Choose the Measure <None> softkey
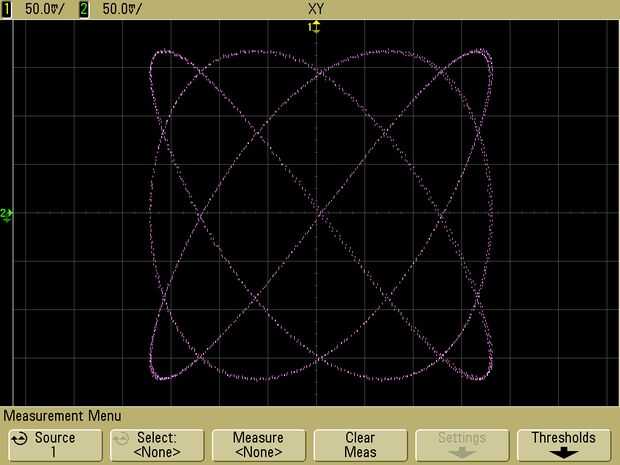The image size is (620, 465). coord(259,445)
